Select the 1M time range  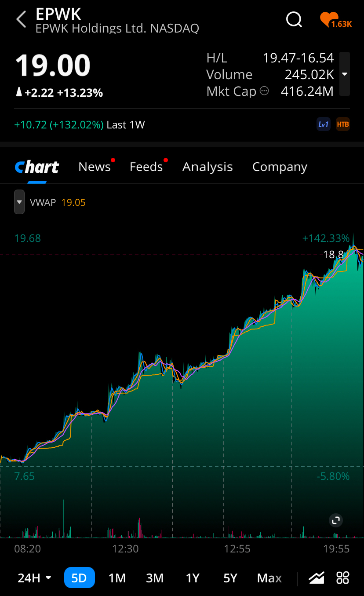[x=117, y=578]
